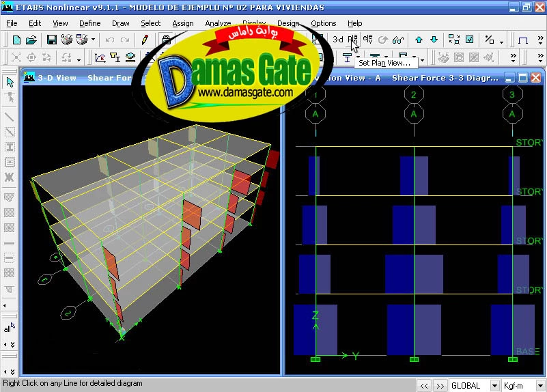Click the layered slab design icon

130,57
